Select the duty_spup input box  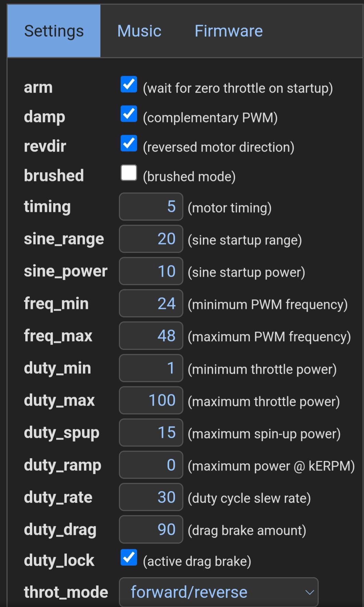click(151, 432)
